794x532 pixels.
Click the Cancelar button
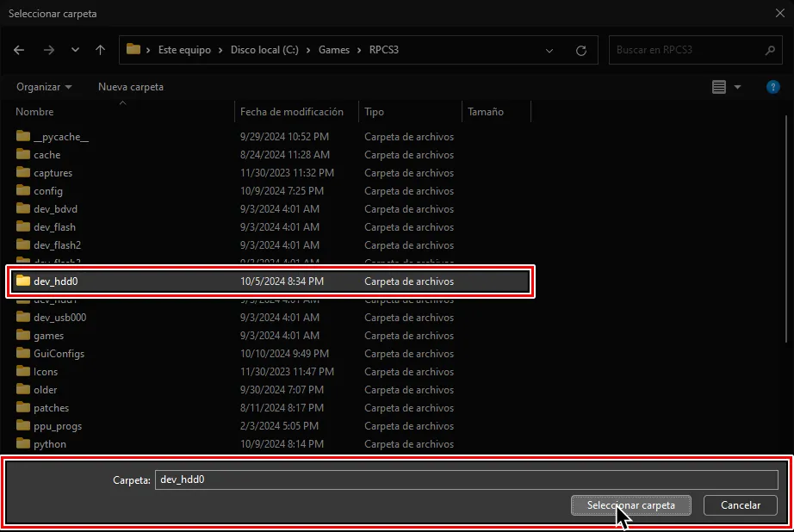click(x=740, y=505)
